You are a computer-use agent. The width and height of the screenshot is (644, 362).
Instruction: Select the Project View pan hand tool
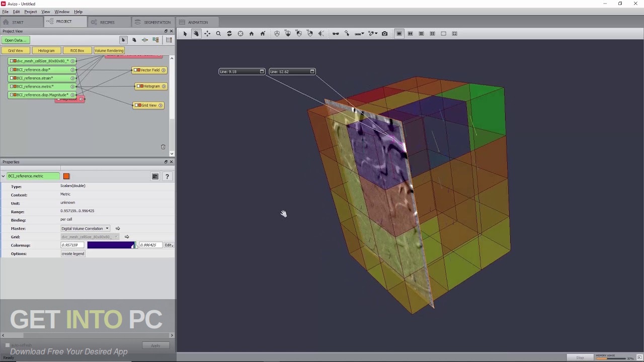coord(134,40)
